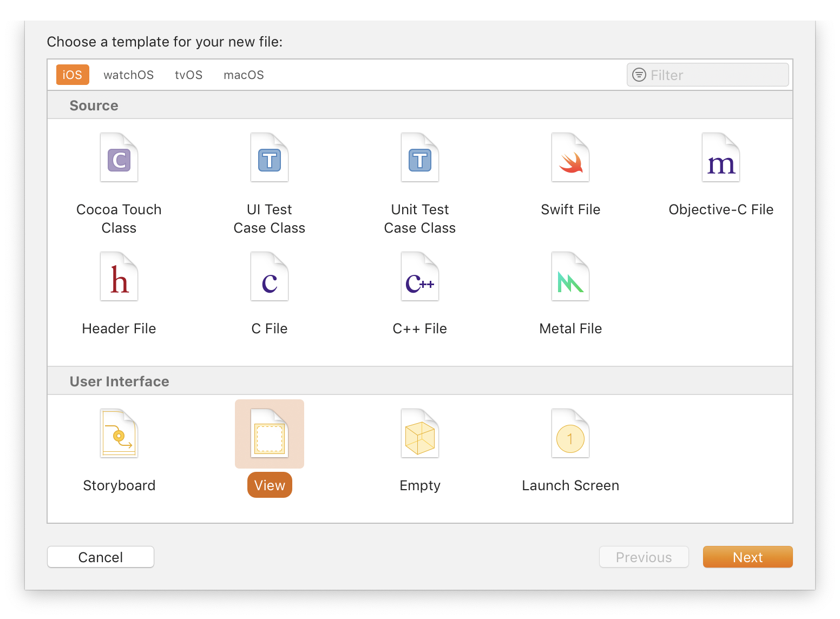The image size is (840, 619).
Task: Select the Header File template icon
Action: click(119, 277)
